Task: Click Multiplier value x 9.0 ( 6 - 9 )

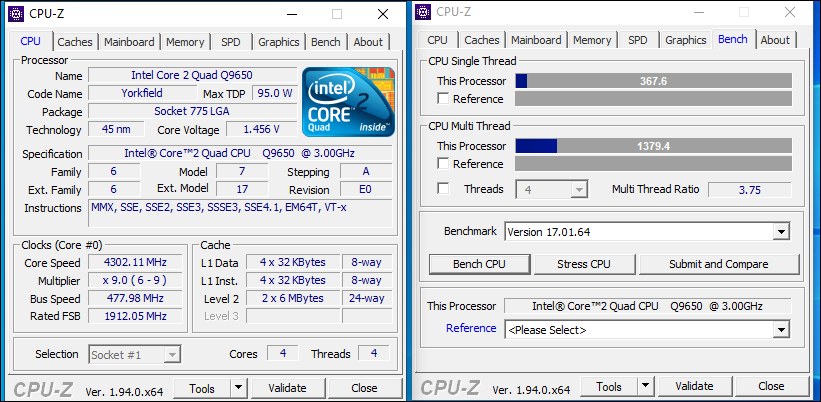Action: click(135, 281)
